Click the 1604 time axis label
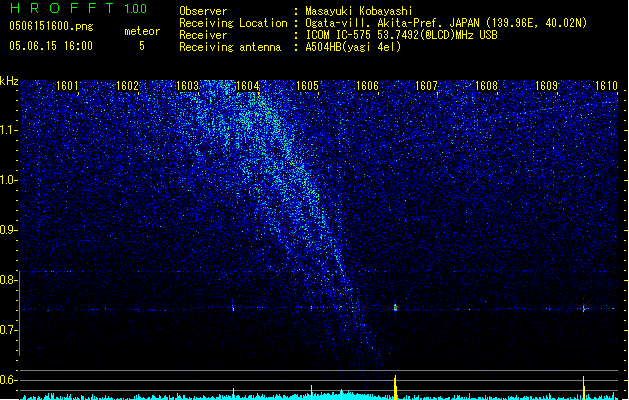The width and height of the screenshot is (629, 400). 248,86
